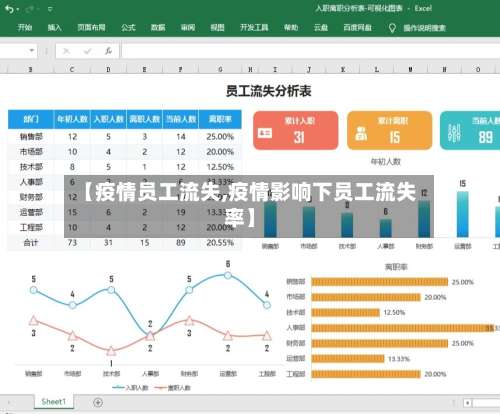The image size is (500, 414).
Task: Click the 20.55% total cell
Action: [x=220, y=243]
